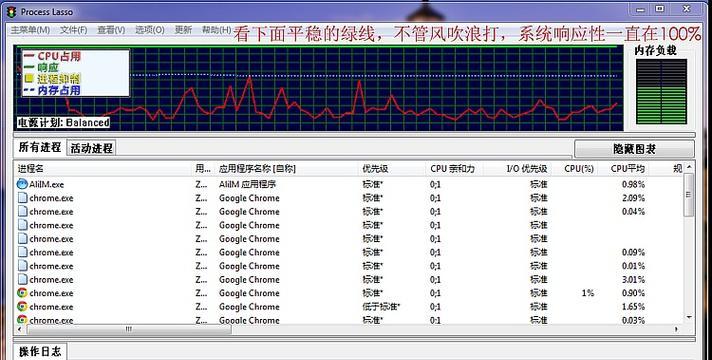Open the 查看(V) menu

coord(111,30)
